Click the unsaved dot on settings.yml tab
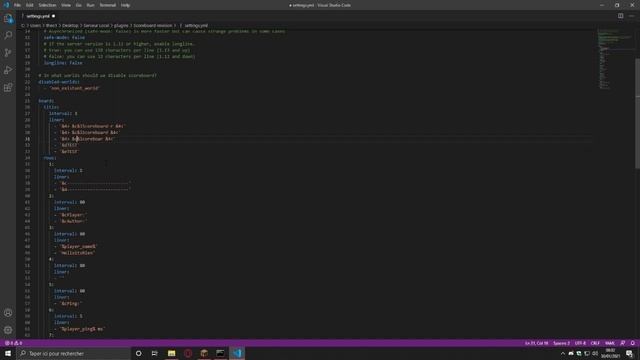Image resolution: width=640 pixels, height=360 pixels. coord(53,16)
